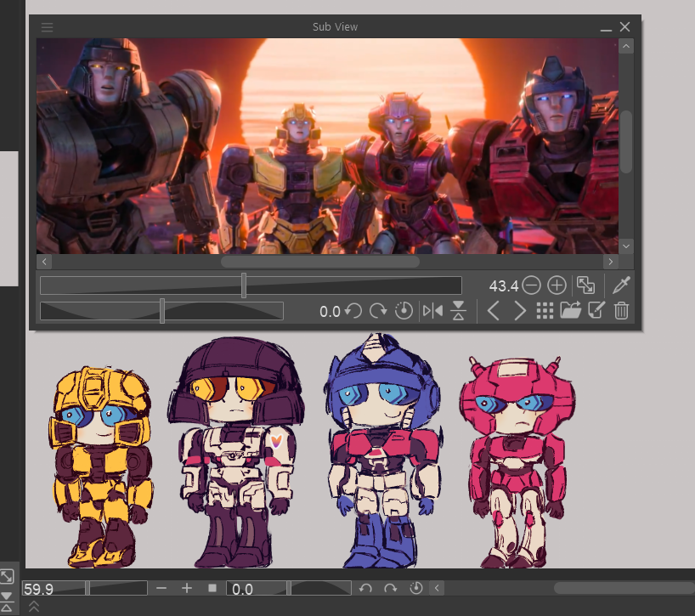Go to next Sub View image
This screenshot has height=616, width=695.
pyautogui.click(x=519, y=311)
